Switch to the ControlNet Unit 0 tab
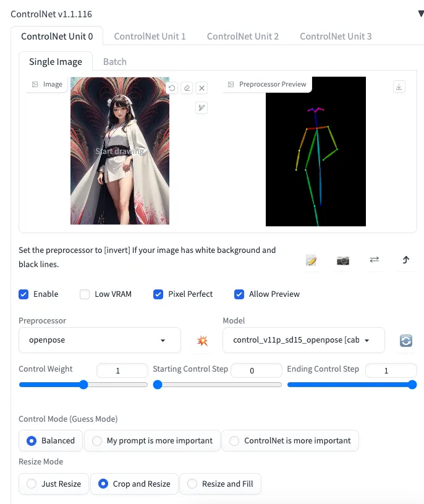The image size is (424, 504). click(57, 36)
